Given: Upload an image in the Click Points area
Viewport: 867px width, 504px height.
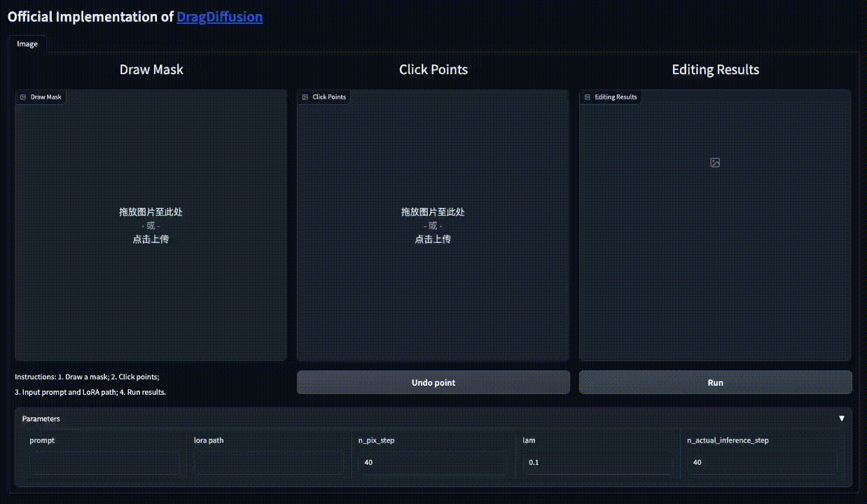Looking at the screenshot, I should tap(433, 225).
